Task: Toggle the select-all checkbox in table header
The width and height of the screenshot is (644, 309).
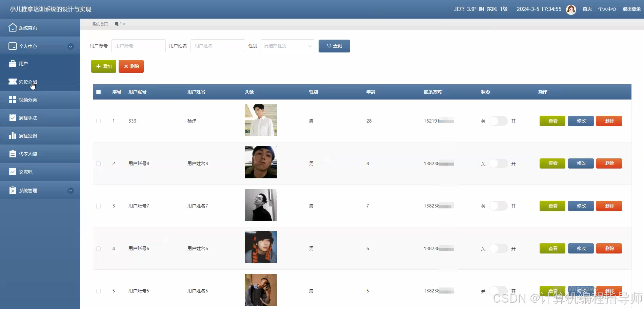Action: pyautogui.click(x=99, y=92)
